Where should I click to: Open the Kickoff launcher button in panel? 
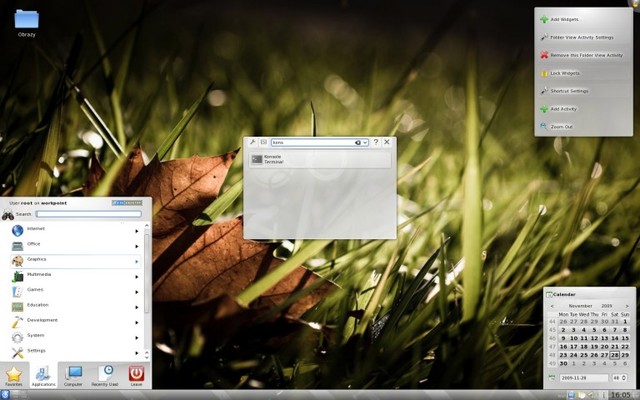pos(5,395)
